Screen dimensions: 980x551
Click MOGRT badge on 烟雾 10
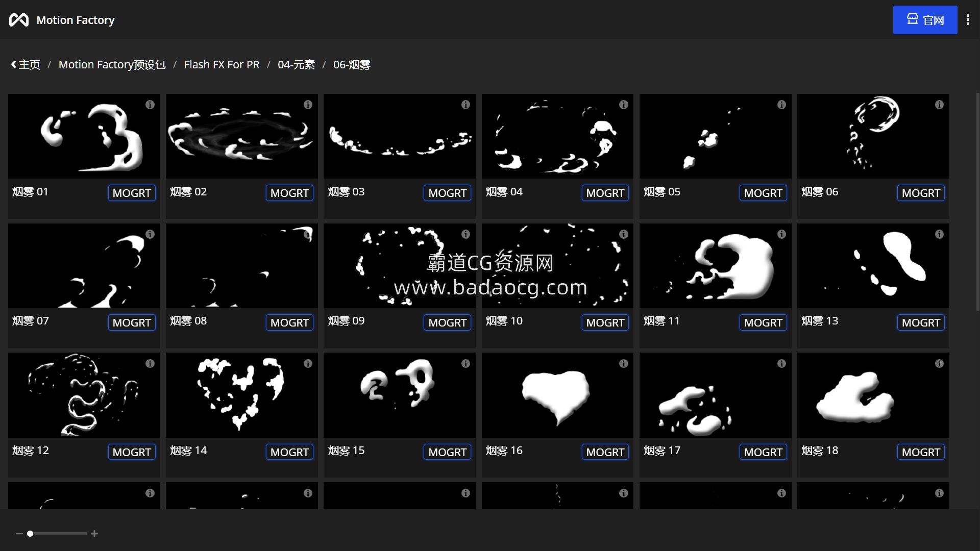coord(605,322)
